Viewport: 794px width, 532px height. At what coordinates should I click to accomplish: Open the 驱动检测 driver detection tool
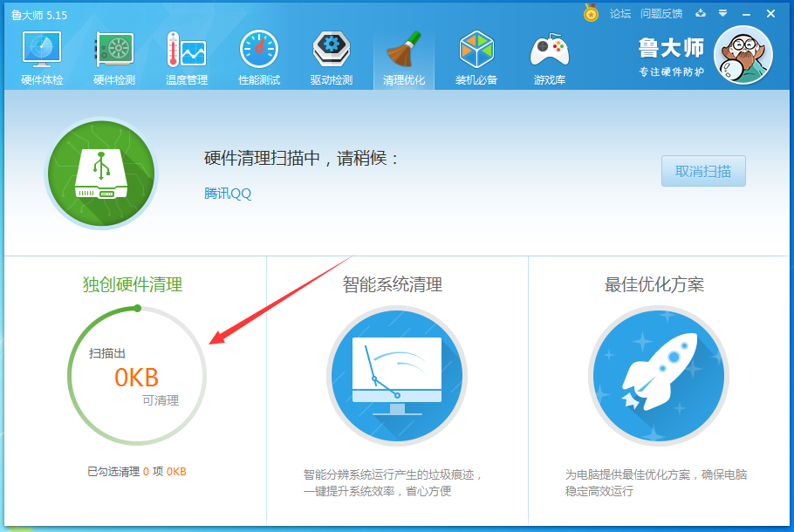[x=331, y=54]
